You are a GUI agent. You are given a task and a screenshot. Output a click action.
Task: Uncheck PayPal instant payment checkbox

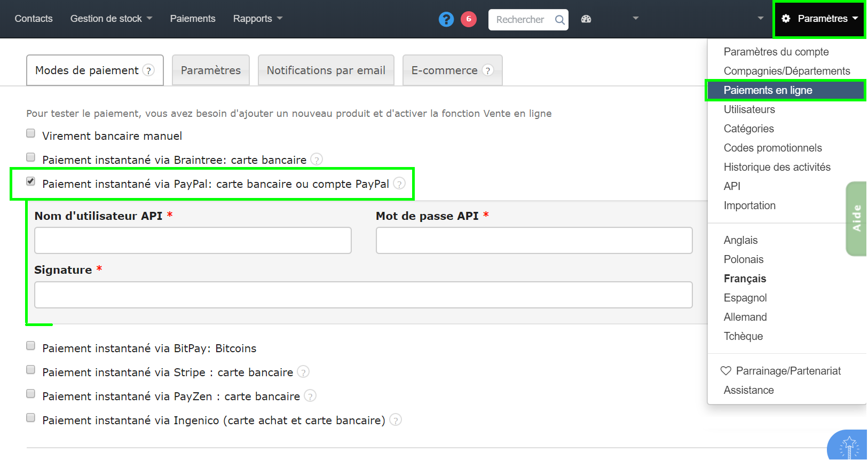coord(31,181)
